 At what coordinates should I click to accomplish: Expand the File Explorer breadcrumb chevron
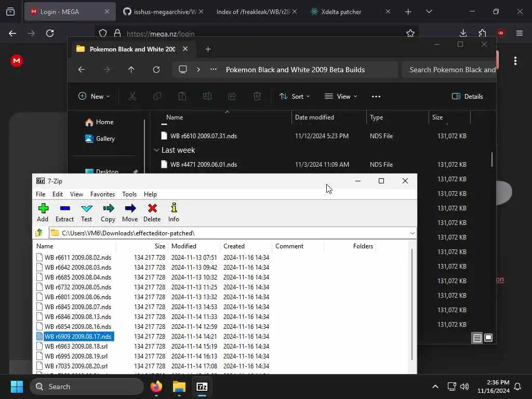click(198, 70)
